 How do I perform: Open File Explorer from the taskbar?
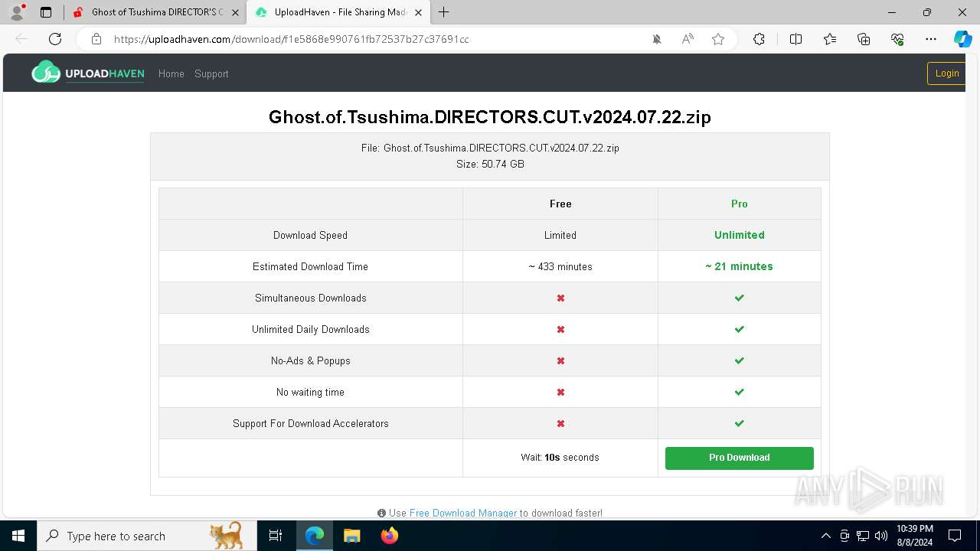point(351,536)
